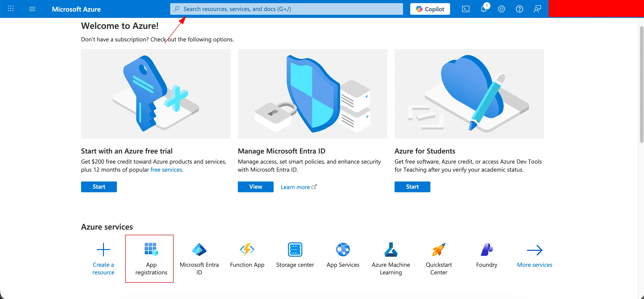Click the Foundry label
The image size is (644, 299).
(487, 265)
